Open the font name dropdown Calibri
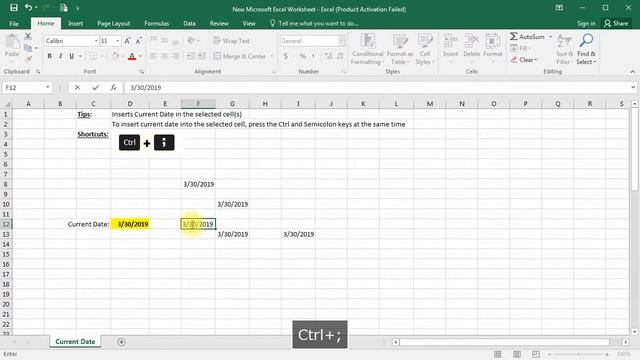The width and height of the screenshot is (640, 360). click(x=96, y=41)
